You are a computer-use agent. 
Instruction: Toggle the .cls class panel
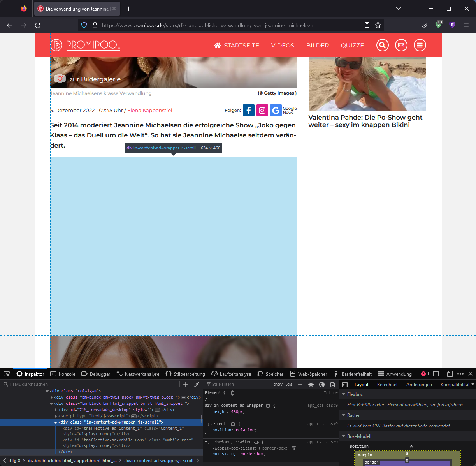pos(289,384)
